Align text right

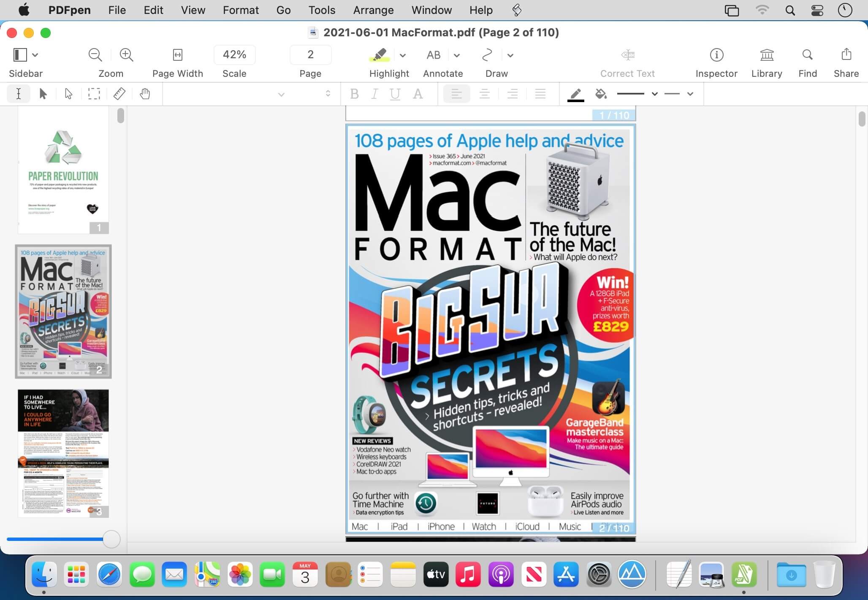click(x=513, y=94)
